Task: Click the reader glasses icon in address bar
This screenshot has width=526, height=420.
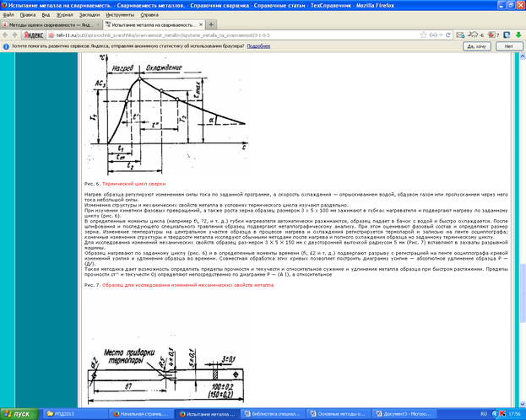Action: click(x=433, y=35)
